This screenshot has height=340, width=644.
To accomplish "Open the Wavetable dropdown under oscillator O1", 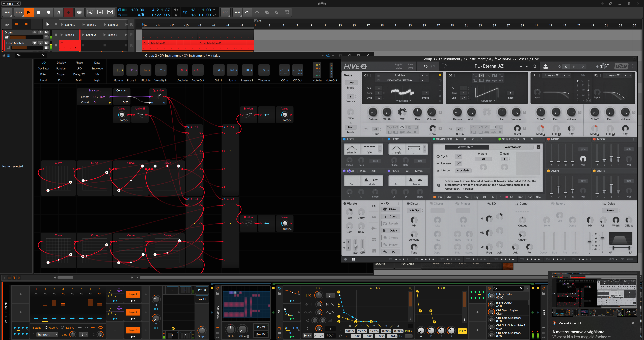I will [x=404, y=101].
